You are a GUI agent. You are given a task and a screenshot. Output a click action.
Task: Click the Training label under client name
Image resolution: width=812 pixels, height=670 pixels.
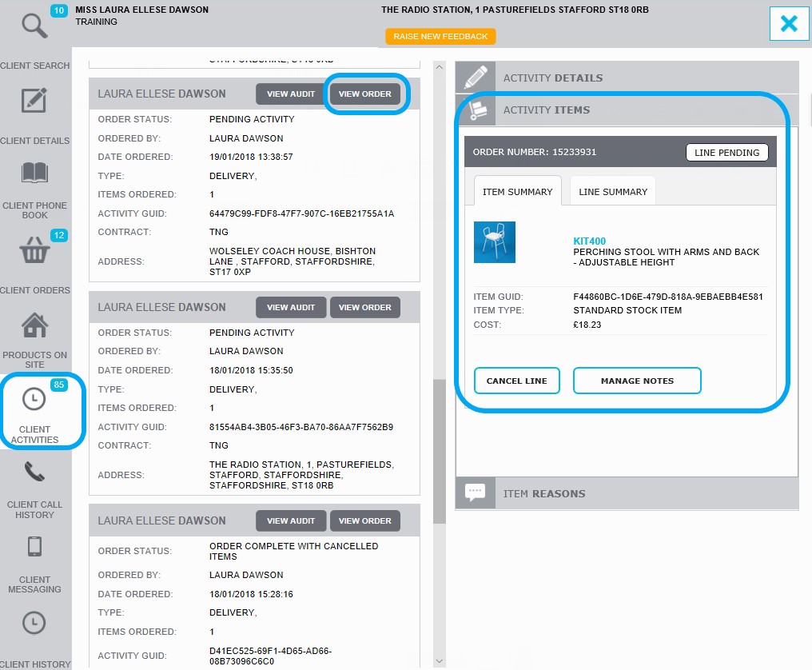[97, 22]
